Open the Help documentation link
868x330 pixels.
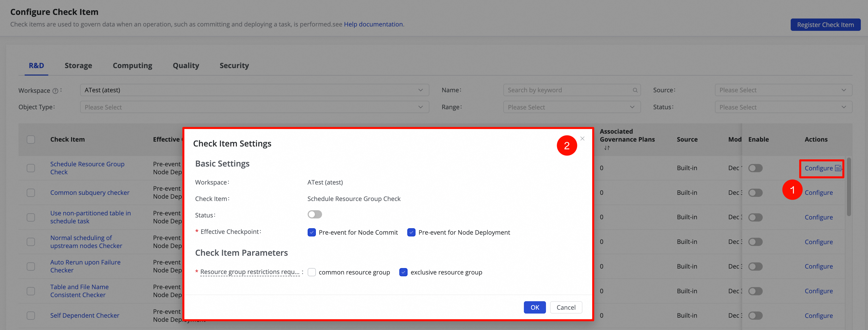point(373,24)
